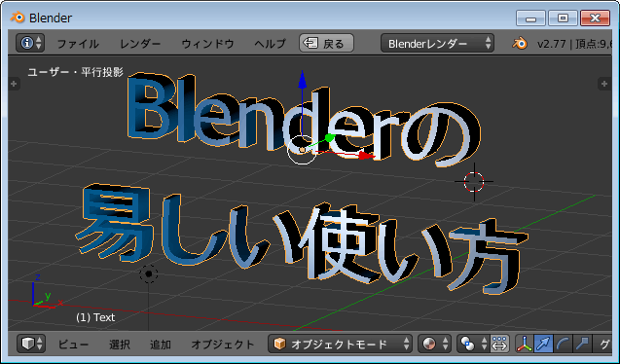Open the レンダー menu
Image resolution: width=620 pixels, height=364 pixels.
pyautogui.click(x=140, y=44)
